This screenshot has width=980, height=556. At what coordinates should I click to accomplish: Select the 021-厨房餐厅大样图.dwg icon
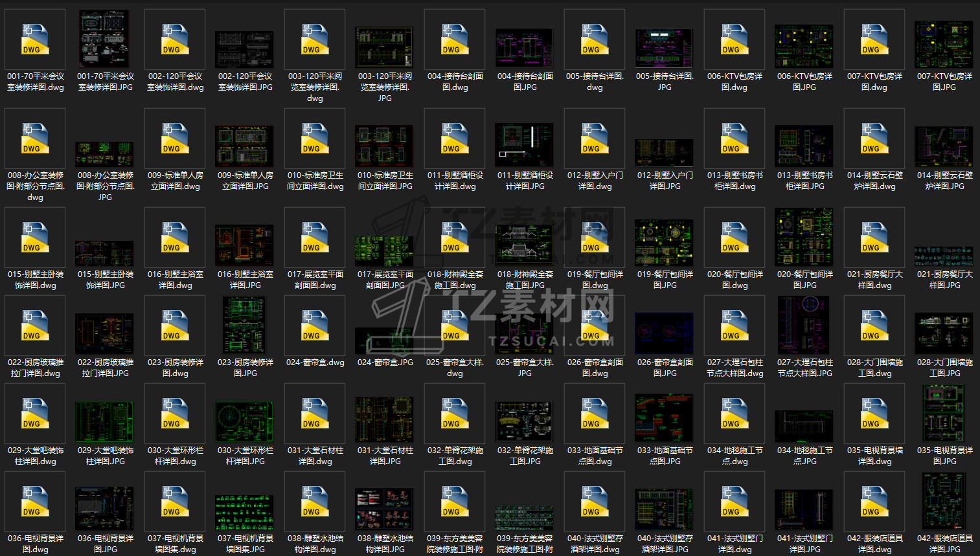point(874,238)
